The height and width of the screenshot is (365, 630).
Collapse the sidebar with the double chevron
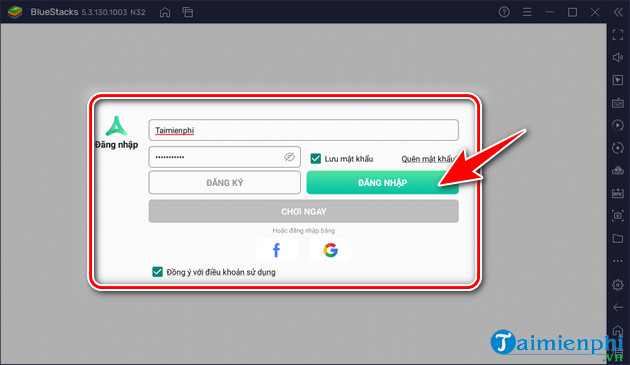click(618, 12)
